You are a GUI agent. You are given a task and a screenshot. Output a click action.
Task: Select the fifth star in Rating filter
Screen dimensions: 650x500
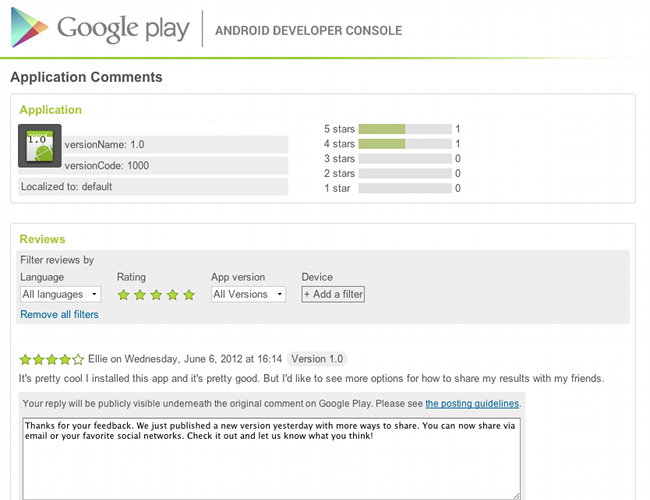(x=188, y=295)
